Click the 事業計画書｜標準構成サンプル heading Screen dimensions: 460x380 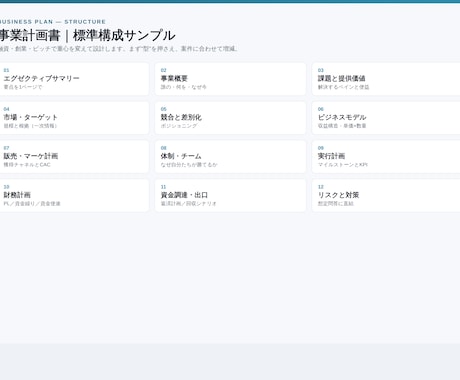[87, 36]
